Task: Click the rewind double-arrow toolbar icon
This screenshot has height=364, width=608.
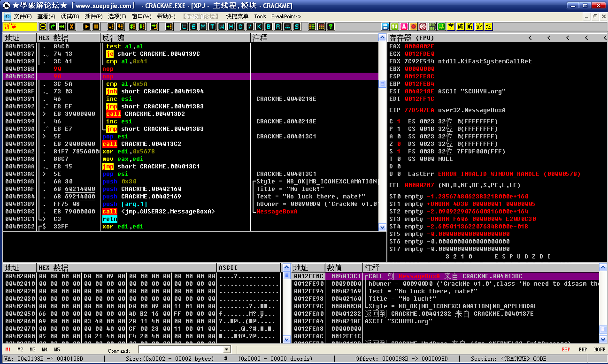Action: click(62, 27)
